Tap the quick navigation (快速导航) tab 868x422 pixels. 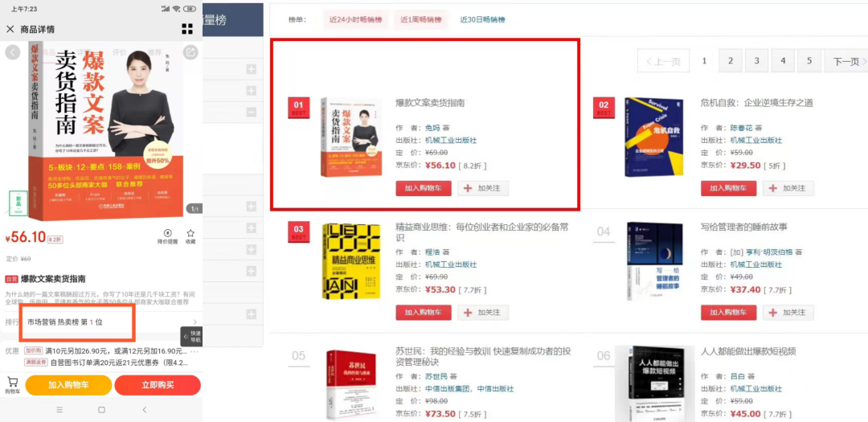pos(193,337)
